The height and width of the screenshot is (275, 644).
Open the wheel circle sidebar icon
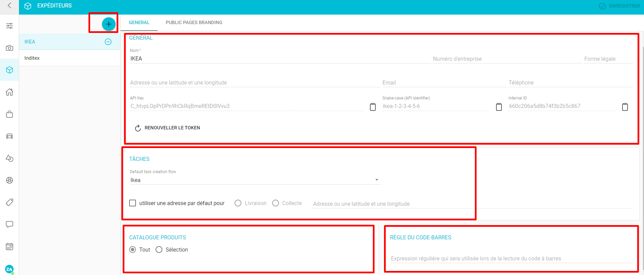tap(9, 180)
